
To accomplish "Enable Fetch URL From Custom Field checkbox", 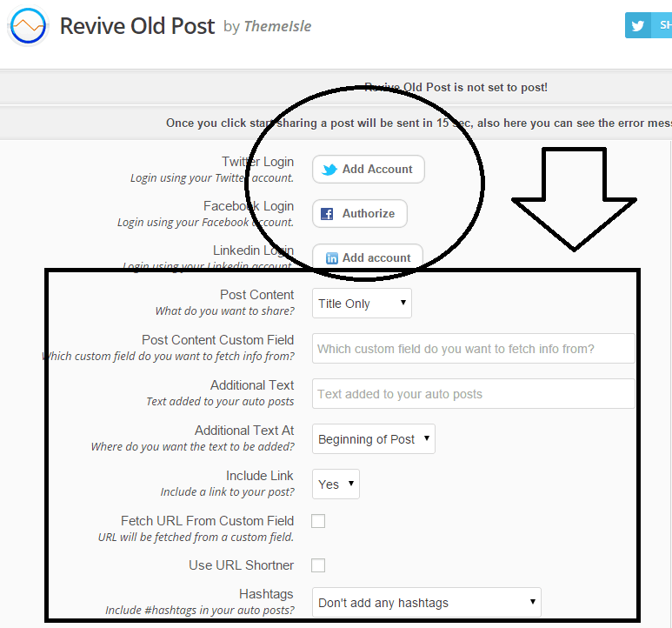I will point(318,521).
